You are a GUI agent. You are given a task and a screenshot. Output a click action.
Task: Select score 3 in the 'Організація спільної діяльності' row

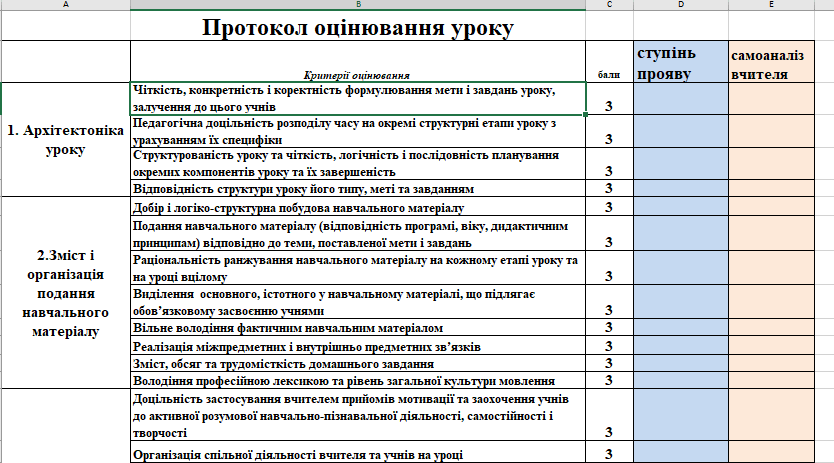point(609,452)
